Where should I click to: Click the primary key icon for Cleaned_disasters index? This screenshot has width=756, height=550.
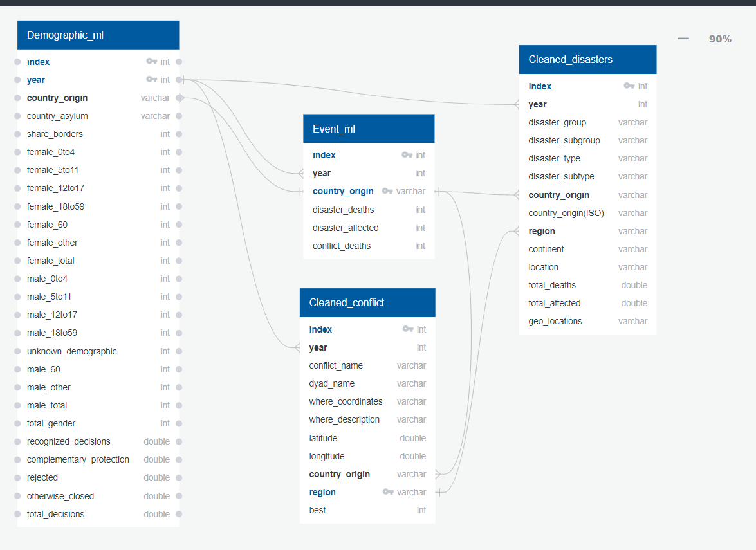[x=628, y=86]
